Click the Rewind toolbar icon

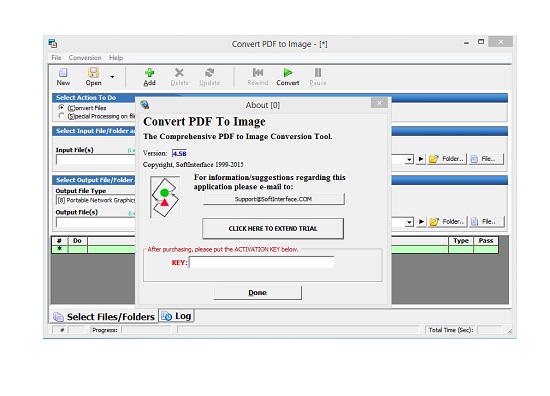point(258,73)
